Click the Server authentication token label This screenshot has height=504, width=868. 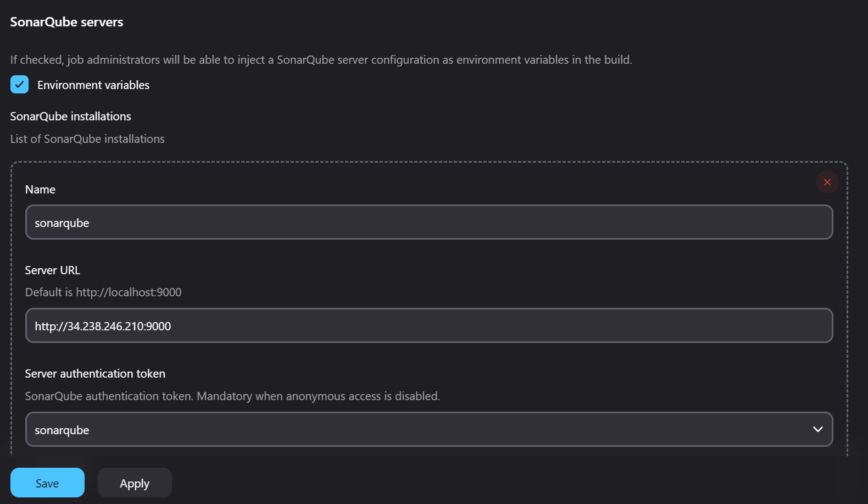pyautogui.click(x=94, y=373)
